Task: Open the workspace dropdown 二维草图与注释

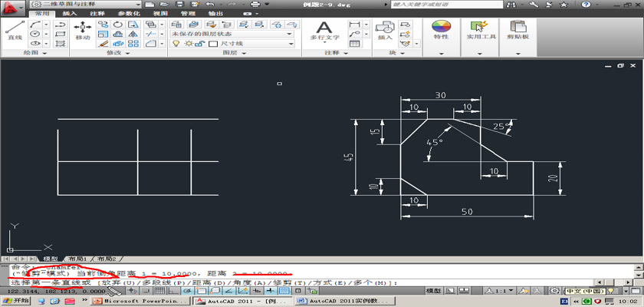Action: pos(85,4)
